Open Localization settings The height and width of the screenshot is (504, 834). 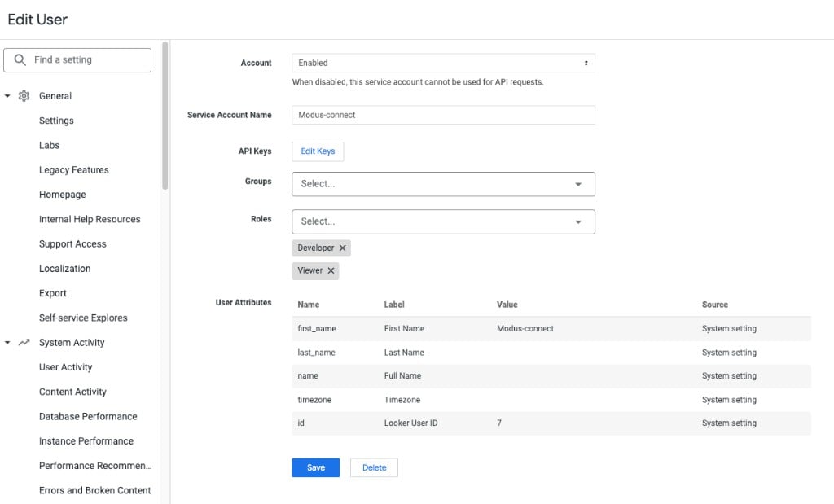point(65,269)
